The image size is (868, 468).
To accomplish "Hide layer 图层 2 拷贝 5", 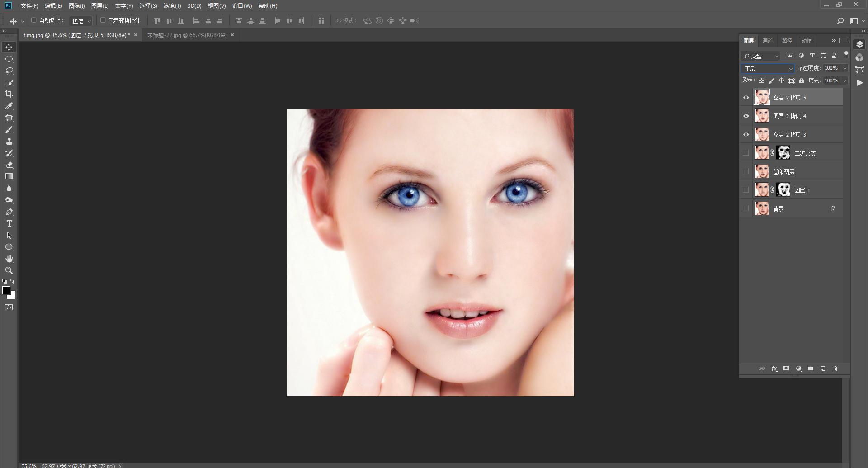I will tap(746, 98).
